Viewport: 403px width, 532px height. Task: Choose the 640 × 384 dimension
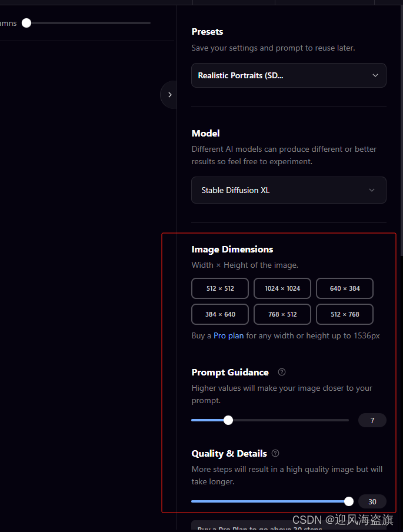[345, 288]
